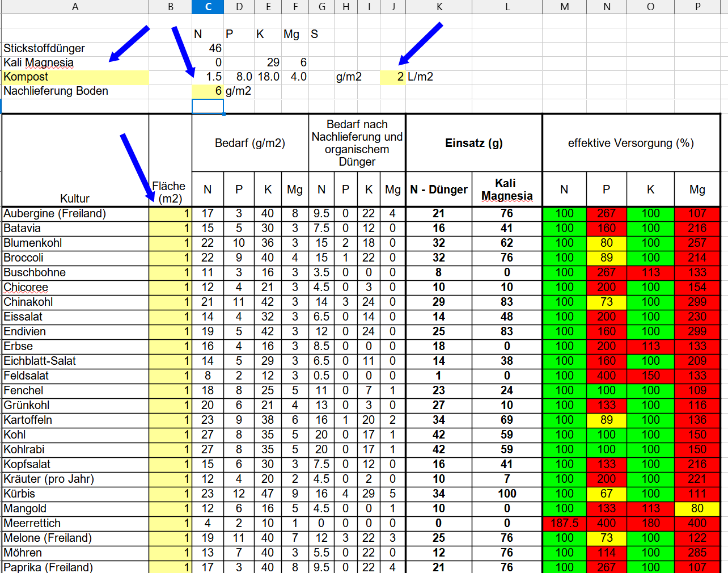Image resolution: width=728 pixels, height=573 pixels.
Task: Select the Nachlieferung Boden value cell
Action: tap(209, 91)
